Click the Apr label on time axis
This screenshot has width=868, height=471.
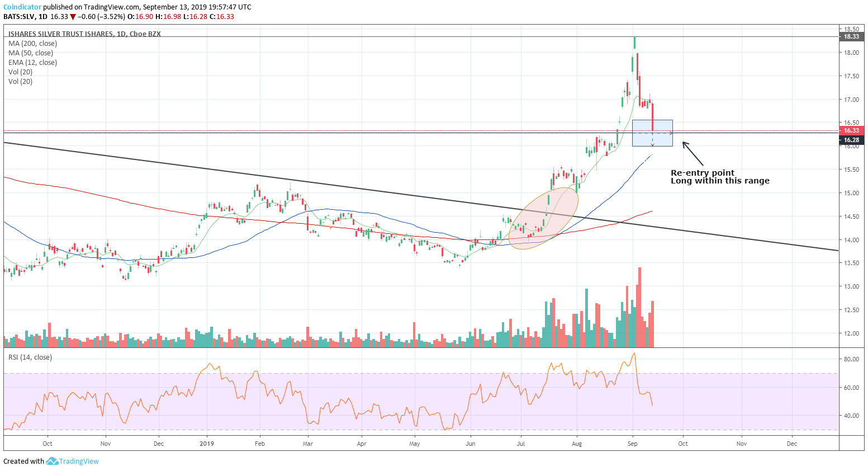(362, 444)
